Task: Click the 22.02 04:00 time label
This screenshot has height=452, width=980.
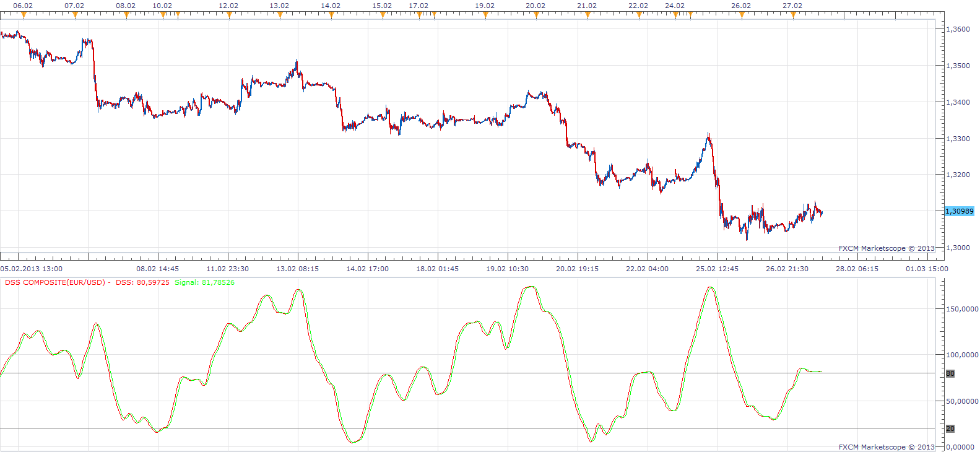Action: [x=647, y=269]
